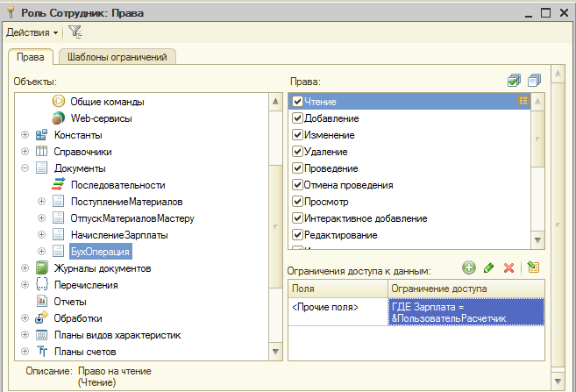
Task: Delete the restriction with the red X icon
Action: pos(508,267)
